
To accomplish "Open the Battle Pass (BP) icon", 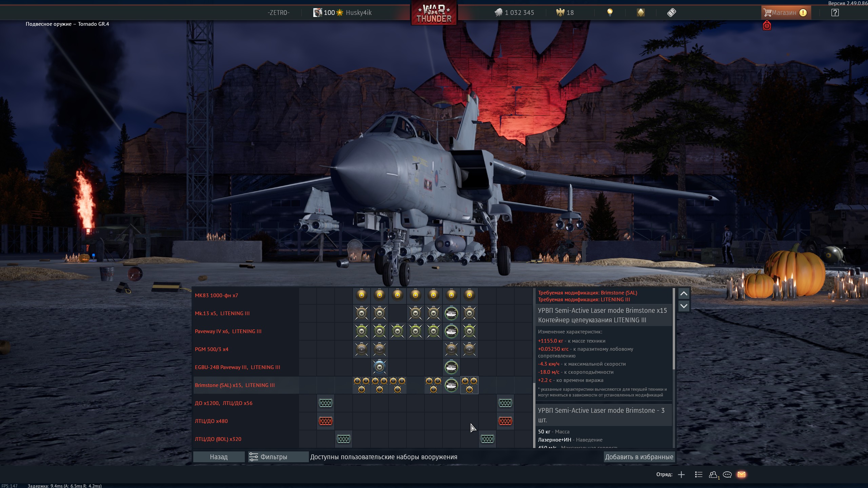I will pos(671,13).
